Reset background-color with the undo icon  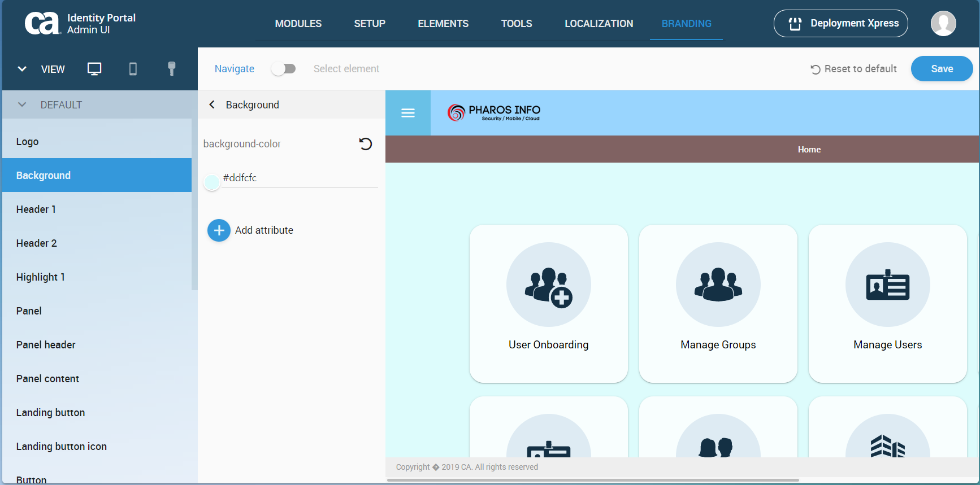tap(366, 144)
